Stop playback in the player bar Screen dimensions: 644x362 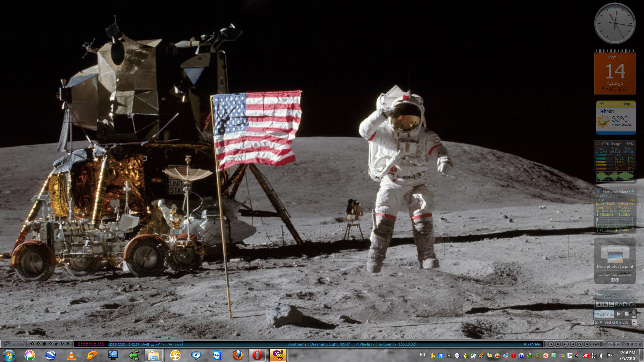click(x=558, y=344)
